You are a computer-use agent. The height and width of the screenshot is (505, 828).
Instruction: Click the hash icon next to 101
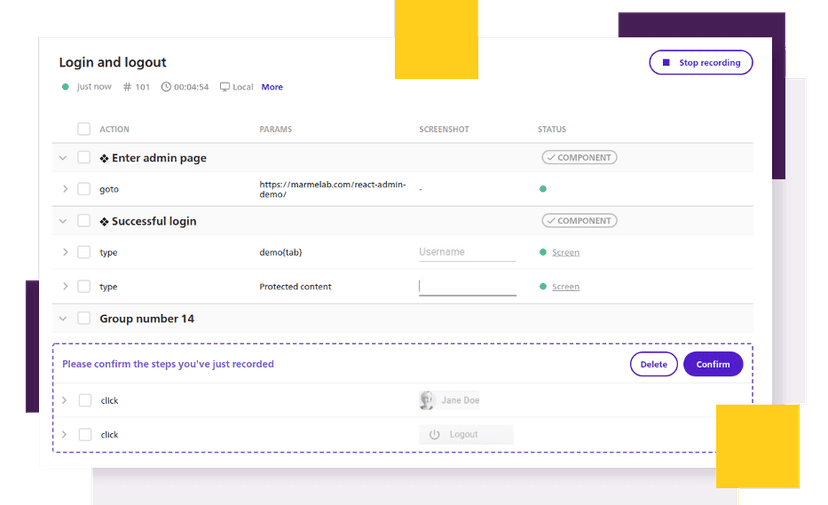pos(127,87)
